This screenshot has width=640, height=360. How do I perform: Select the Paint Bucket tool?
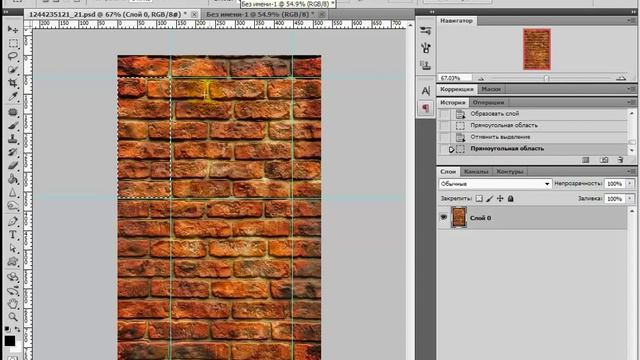point(13,179)
